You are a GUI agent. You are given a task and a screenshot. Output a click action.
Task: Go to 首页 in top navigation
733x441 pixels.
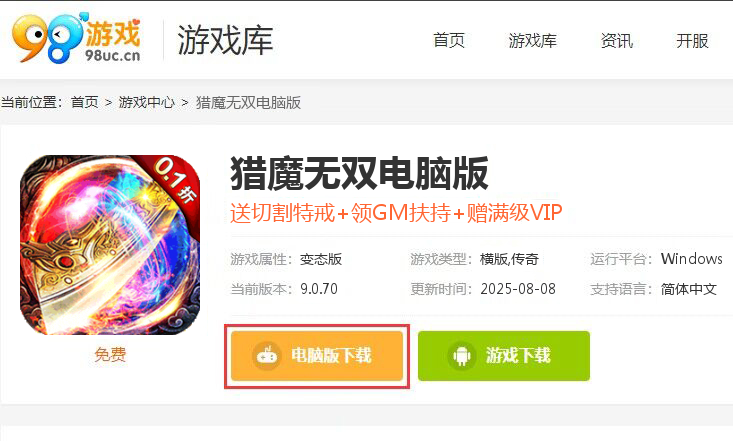pos(449,41)
